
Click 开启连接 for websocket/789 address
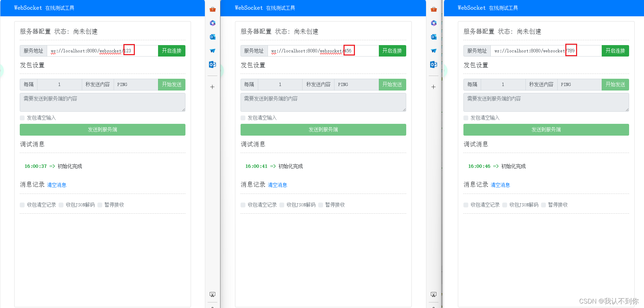(615, 51)
